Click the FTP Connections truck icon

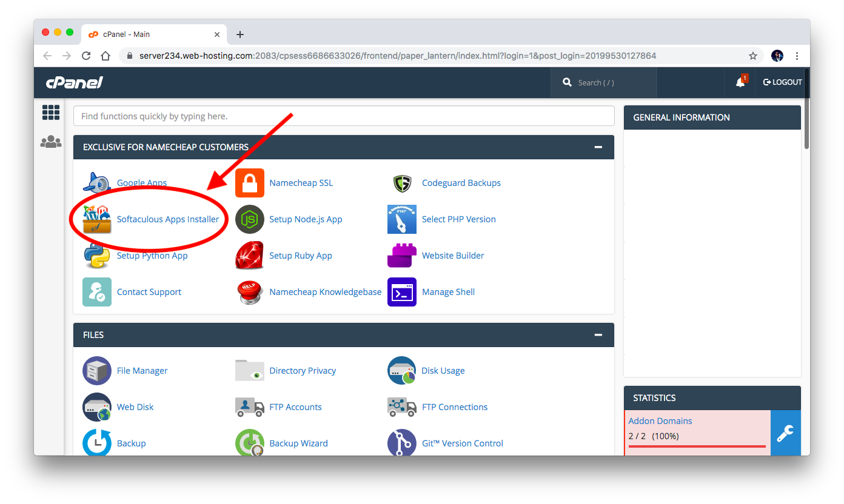pos(402,407)
